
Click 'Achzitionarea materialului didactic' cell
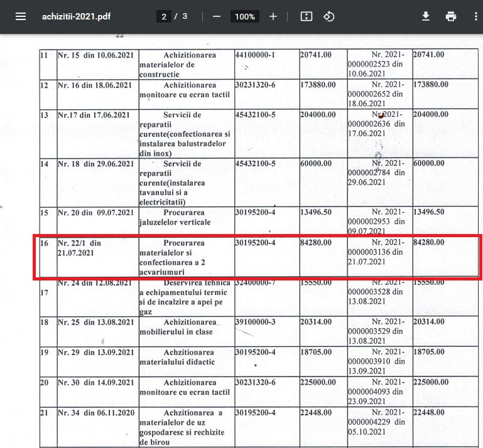click(187, 357)
